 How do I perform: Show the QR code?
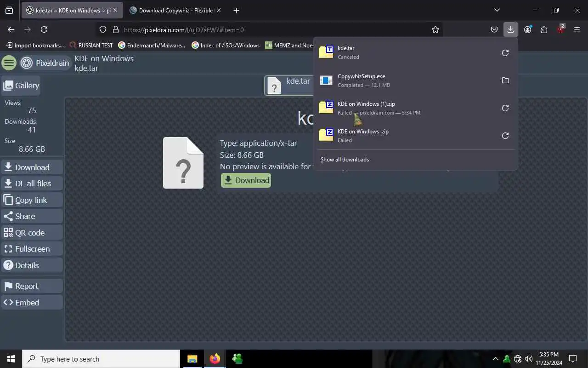coord(32,233)
